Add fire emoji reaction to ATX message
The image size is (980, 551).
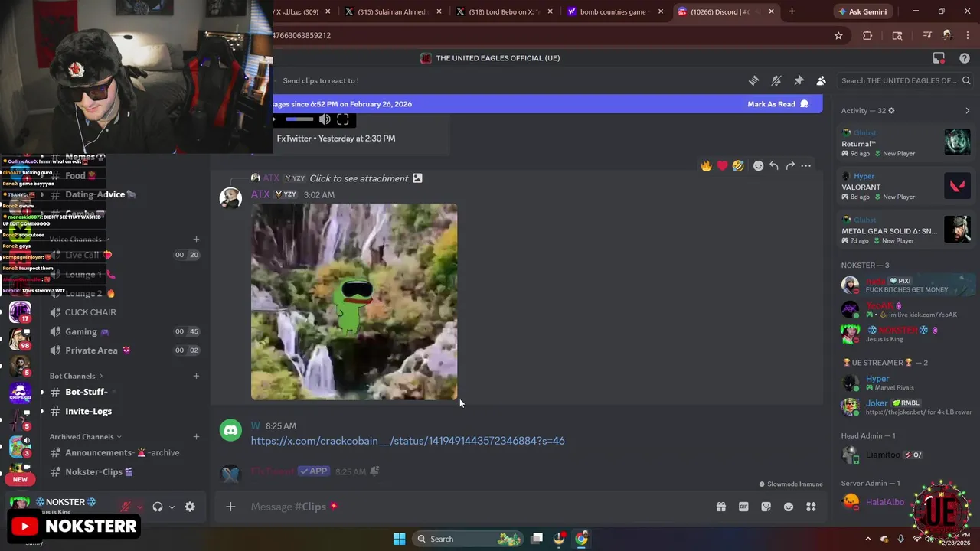click(706, 165)
